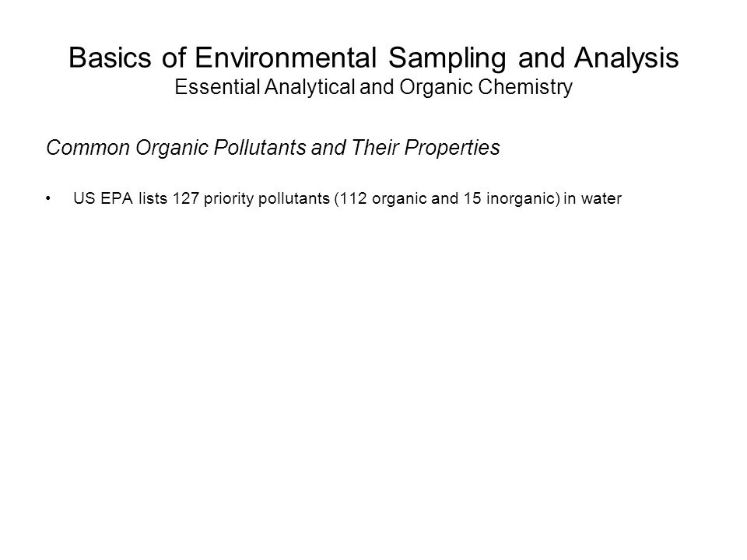Screen dimensions: 747x560
Task: Select the word "Properties" in the italic heading
Action: pos(452,148)
